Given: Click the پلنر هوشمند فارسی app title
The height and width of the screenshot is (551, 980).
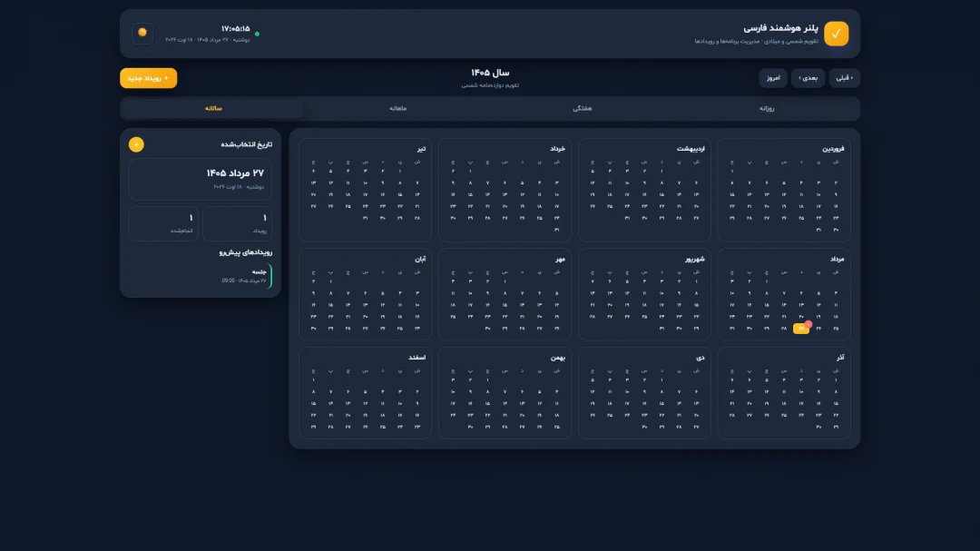Looking at the screenshot, I should tap(780, 28).
